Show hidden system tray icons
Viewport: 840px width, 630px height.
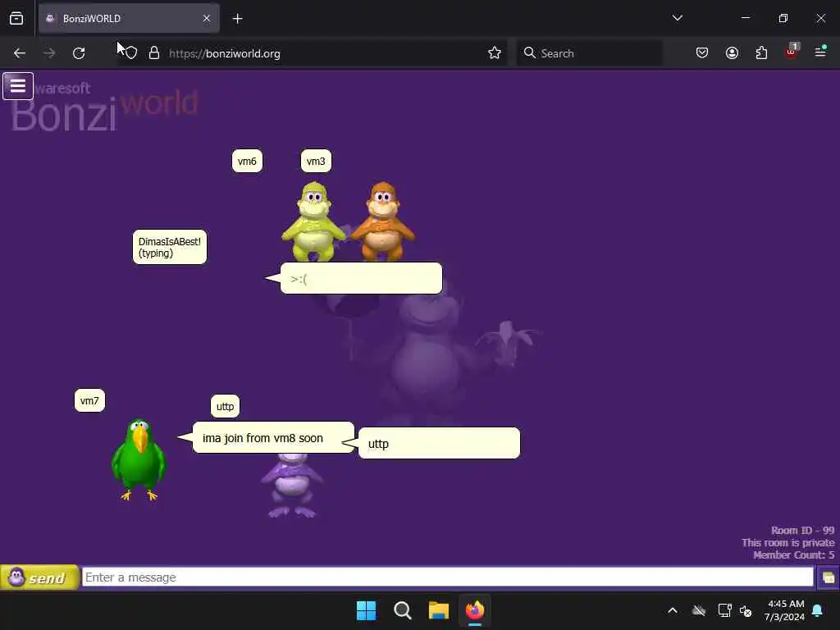tap(673, 610)
